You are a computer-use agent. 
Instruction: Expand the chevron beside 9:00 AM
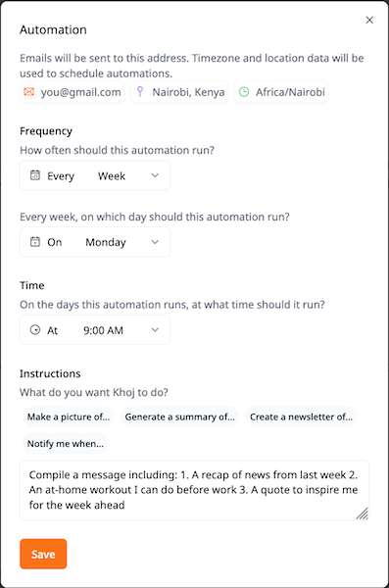[155, 330]
